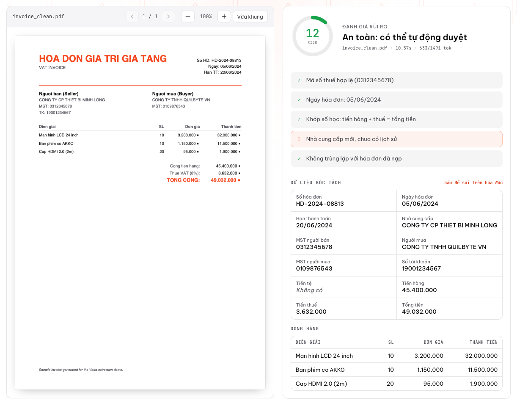Click 'TONG CONG: 49.032.000' on the invoice
The width and height of the screenshot is (517, 420).
(x=203, y=180)
